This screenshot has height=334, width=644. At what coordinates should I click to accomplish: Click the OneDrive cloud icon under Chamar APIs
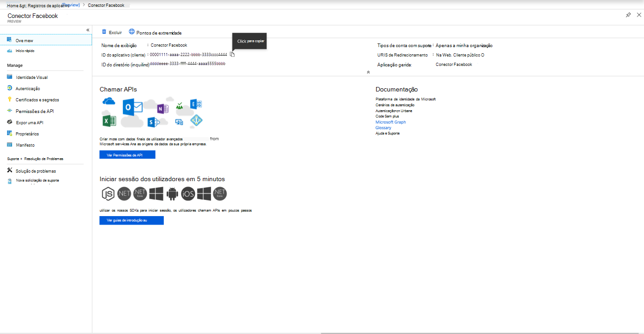(x=109, y=101)
